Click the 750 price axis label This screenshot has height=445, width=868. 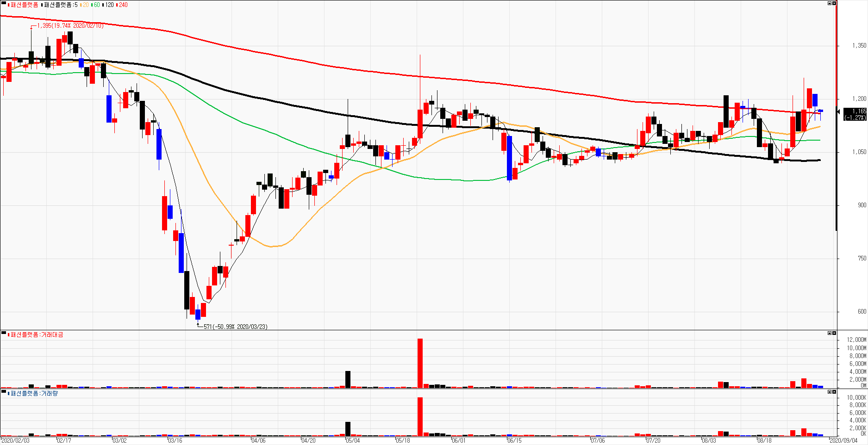pos(862,258)
